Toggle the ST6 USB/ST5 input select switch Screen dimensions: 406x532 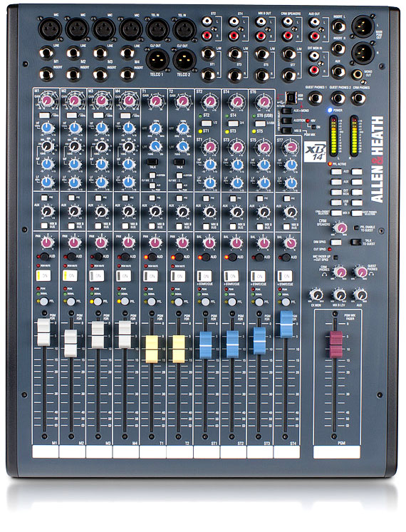[259, 123]
